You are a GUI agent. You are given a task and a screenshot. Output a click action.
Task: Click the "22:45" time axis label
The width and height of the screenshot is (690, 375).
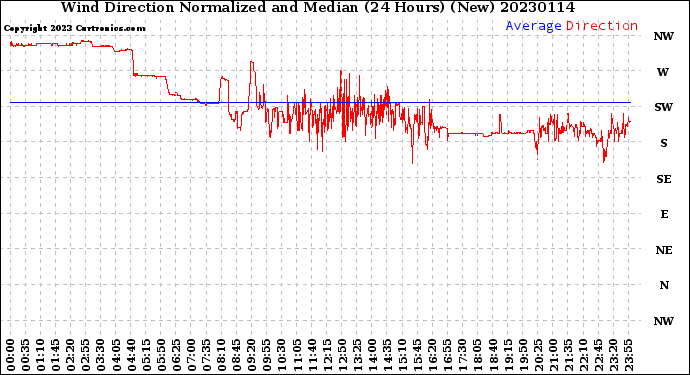pos(598,355)
